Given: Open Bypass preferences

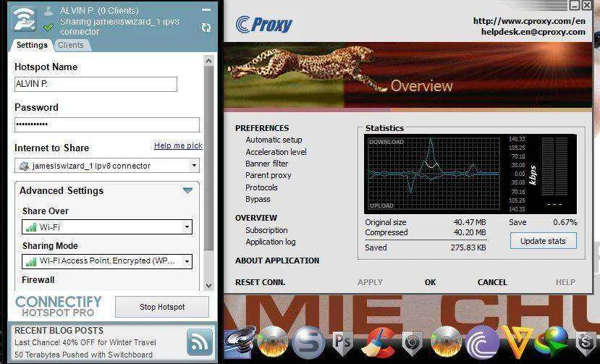Looking at the screenshot, I should 258,199.
